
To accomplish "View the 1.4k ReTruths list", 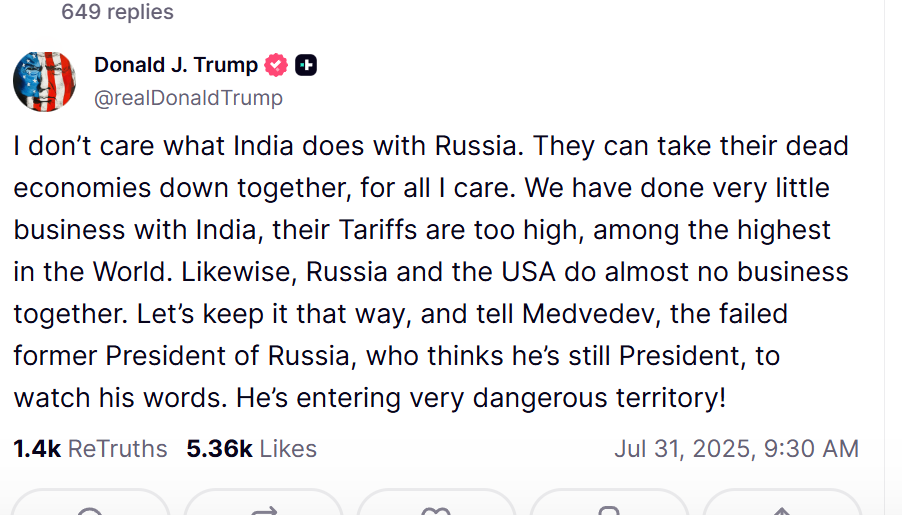I will pyautogui.click(x=90, y=449).
